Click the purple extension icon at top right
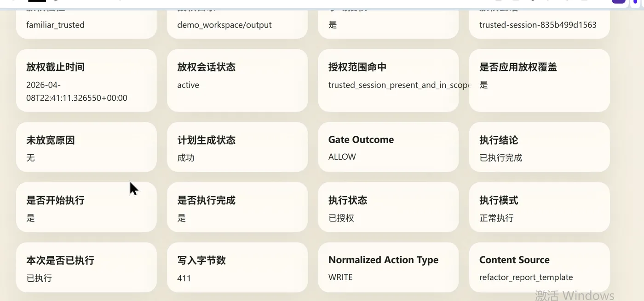Viewport: 644px width, 301px height. (x=619, y=2)
